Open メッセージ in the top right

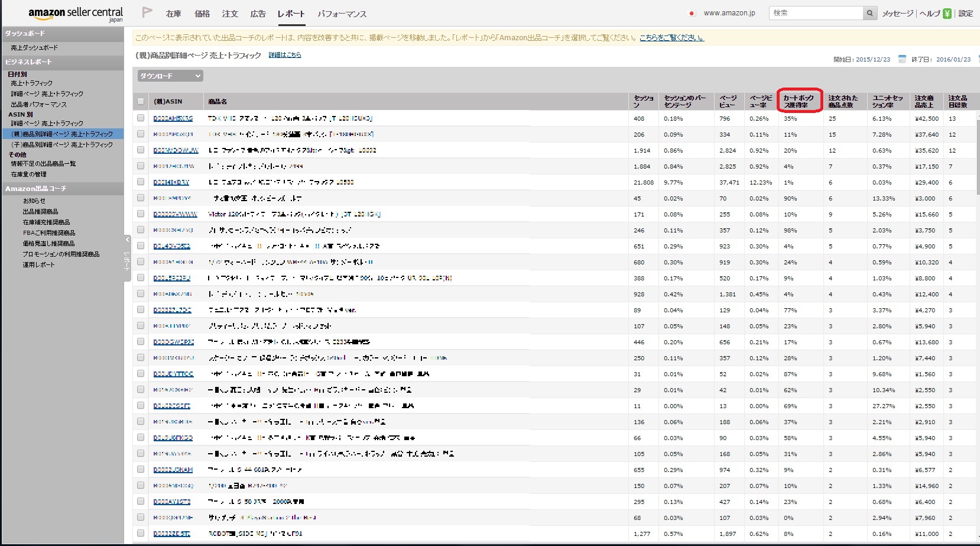tap(898, 14)
